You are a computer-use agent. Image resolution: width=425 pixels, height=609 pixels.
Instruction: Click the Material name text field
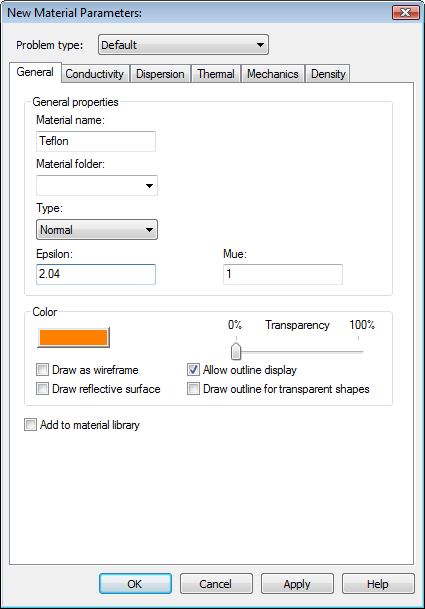click(x=96, y=141)
